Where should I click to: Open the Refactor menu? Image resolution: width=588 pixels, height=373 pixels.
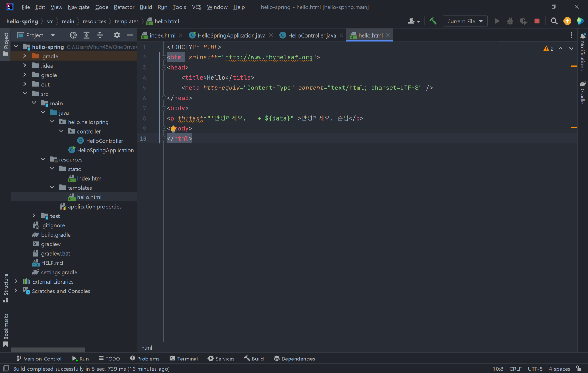click(124, 7)
